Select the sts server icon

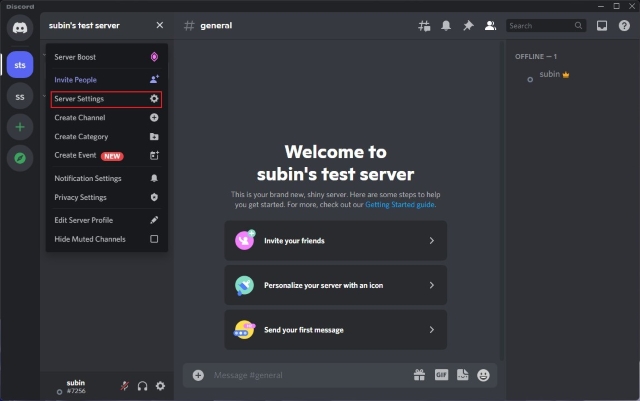coord(20,65)
